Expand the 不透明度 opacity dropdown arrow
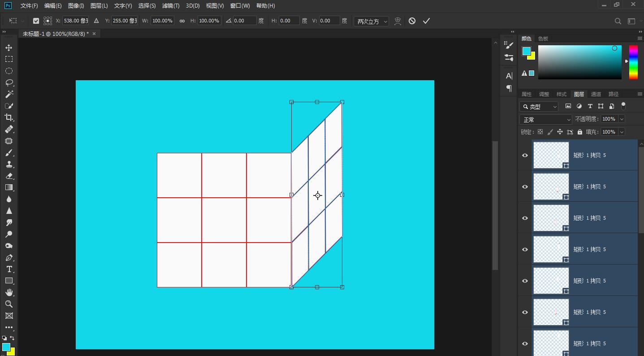This screenshot has width=644, height=356. coord(622,119)
